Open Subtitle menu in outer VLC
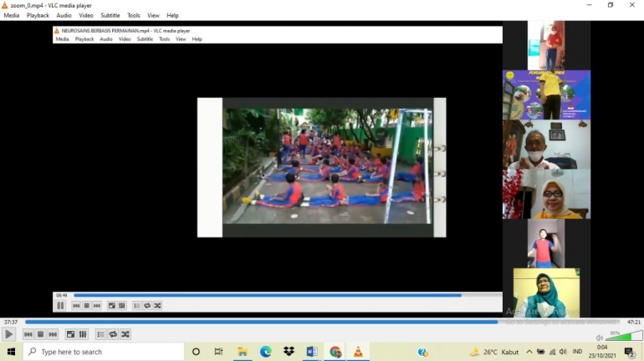 click(x=110, y=15)
